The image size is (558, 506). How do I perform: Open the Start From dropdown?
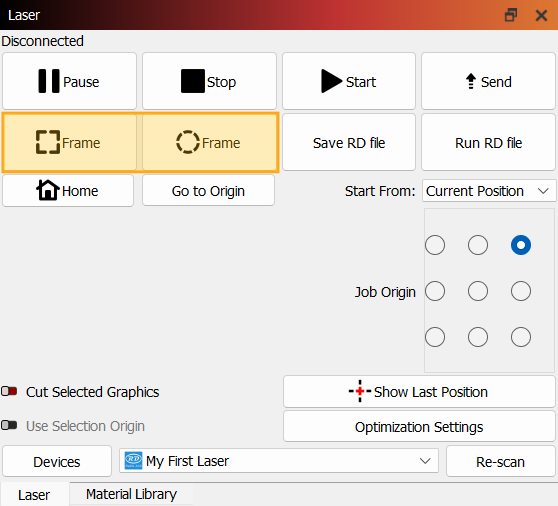(489, 191)
